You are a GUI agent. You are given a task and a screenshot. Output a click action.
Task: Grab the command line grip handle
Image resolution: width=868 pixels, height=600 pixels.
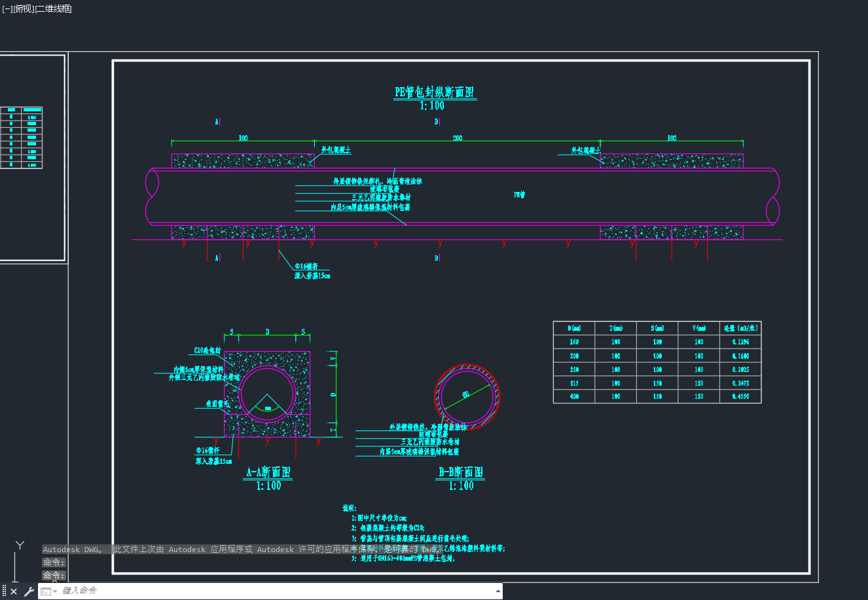click(x=4, y=591)
